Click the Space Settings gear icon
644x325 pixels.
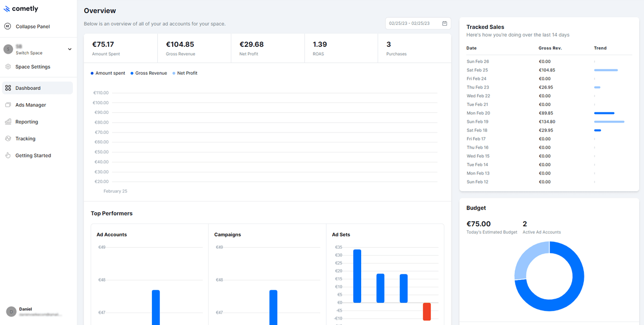tap(8, 67)
